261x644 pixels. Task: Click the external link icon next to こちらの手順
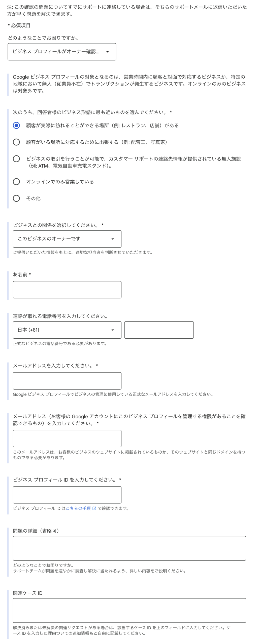click(94, 508)
